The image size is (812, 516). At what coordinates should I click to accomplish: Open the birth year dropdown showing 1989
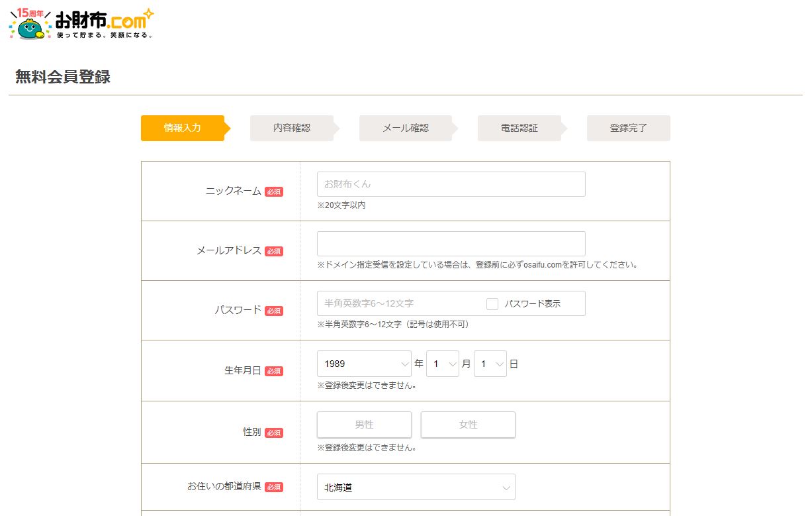coord(364,364)
